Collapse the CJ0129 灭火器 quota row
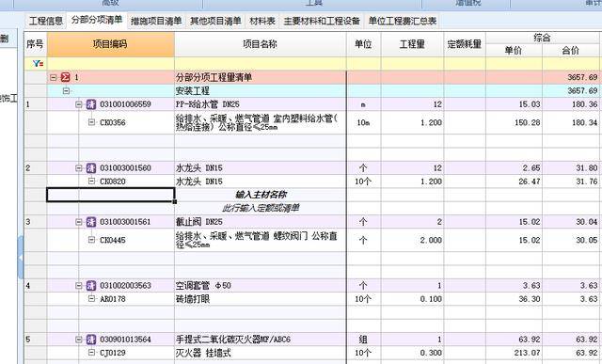 point(91,353)
